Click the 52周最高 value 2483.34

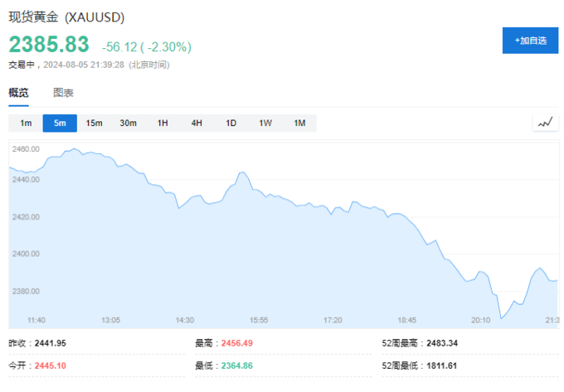pos(443,342)
